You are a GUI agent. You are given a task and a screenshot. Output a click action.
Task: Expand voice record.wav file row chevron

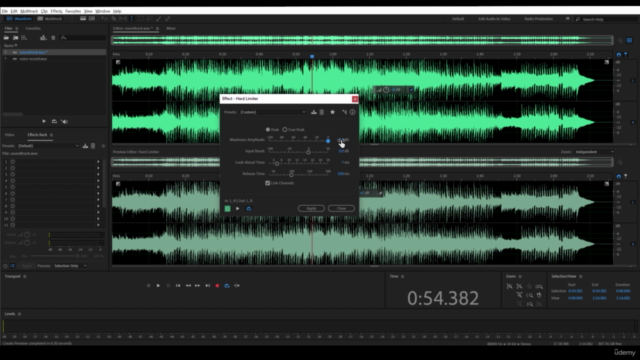[6, 59]
